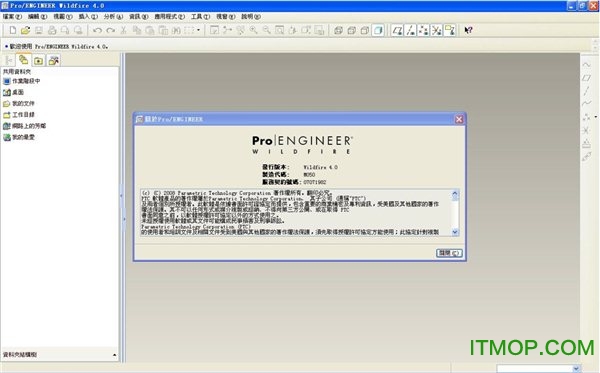600x373 pixels.
Task: Toggle datum axes display
Action: (x=411, y=30)
